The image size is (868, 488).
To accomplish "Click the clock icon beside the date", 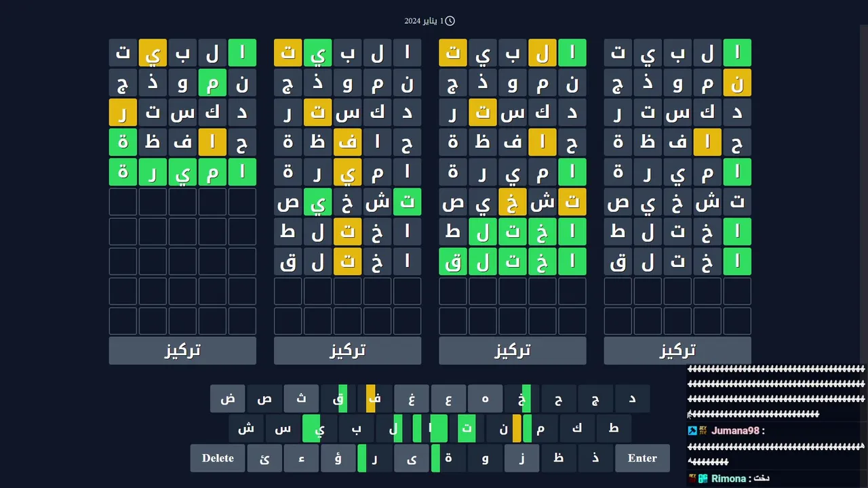I will (450, 21).
